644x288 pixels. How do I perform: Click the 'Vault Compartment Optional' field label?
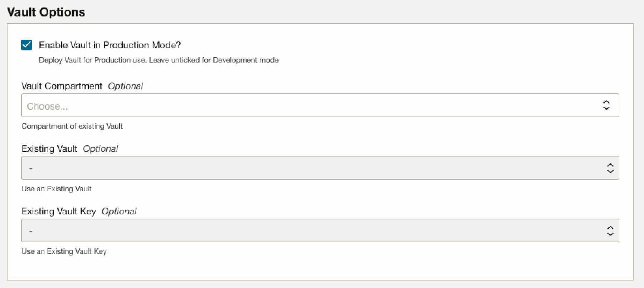82,86
